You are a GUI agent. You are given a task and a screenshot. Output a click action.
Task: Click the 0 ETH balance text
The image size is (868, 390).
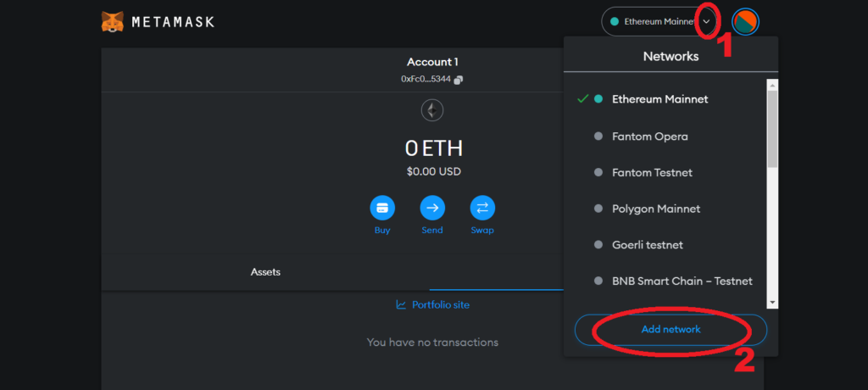point(433,148)
